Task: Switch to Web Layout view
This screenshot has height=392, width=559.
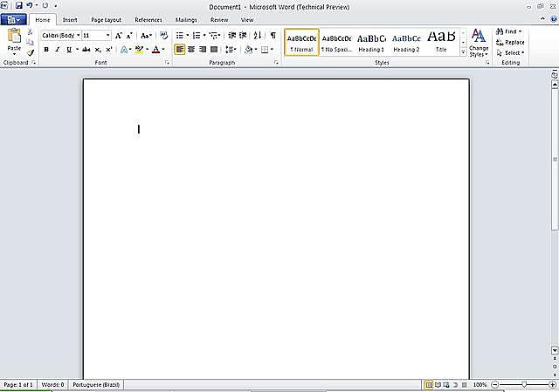Action: pyautogui.click(x=446, y=384)
